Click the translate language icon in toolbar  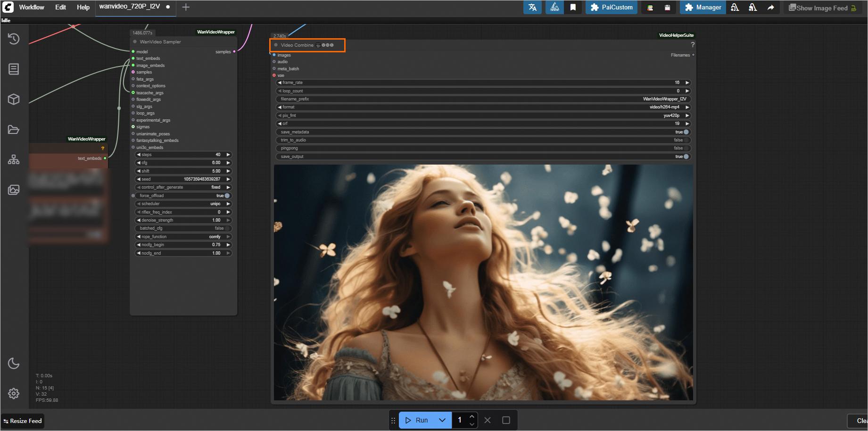pos(532,8)
